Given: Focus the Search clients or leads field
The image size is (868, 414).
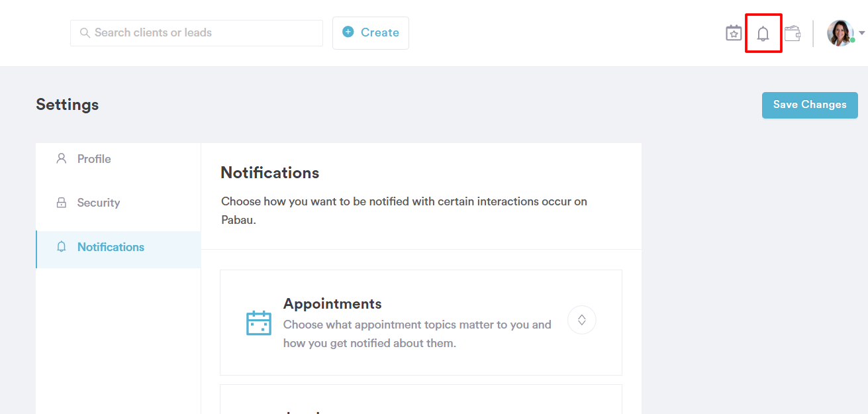Looking at the screenshot, I should [x=197, y=32].
